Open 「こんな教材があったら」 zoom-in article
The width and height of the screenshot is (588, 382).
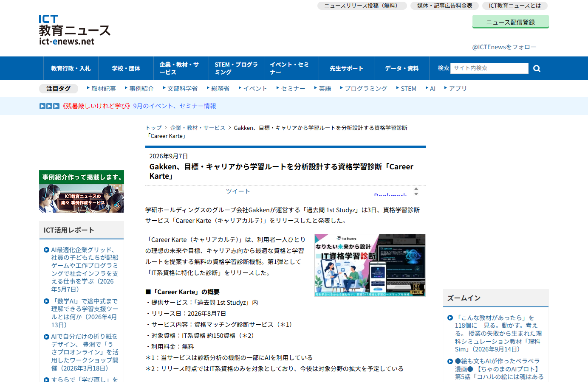click(498, 334)
